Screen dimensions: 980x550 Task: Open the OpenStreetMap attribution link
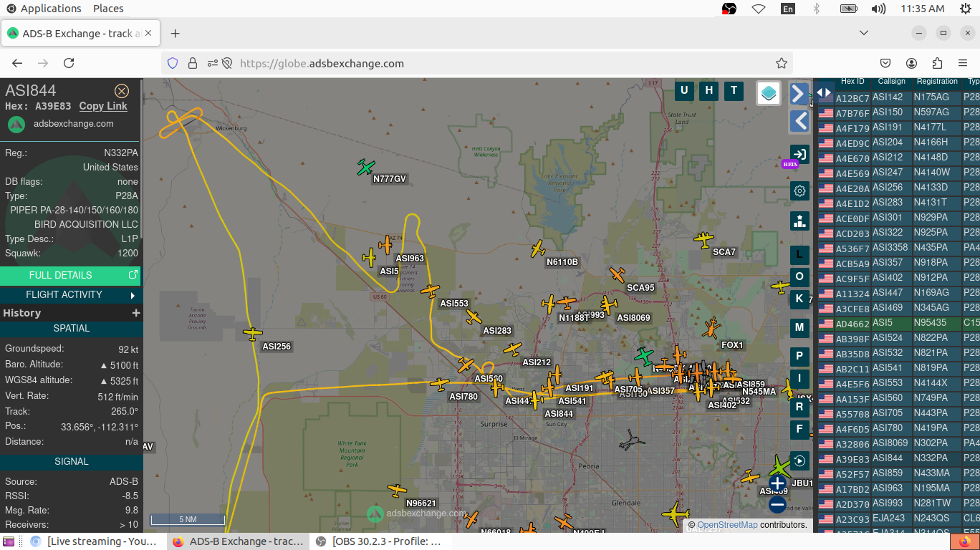coord(727,525)
